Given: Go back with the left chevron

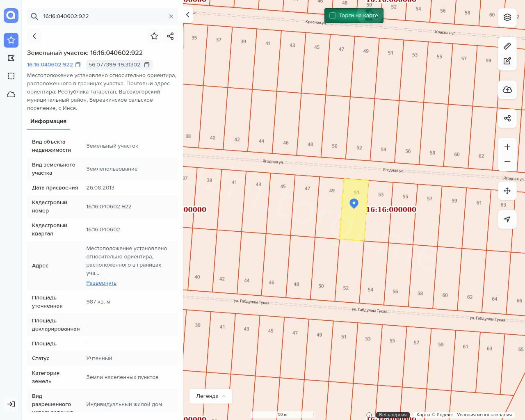Looking at the screenshot, I should tap(34, 36).
